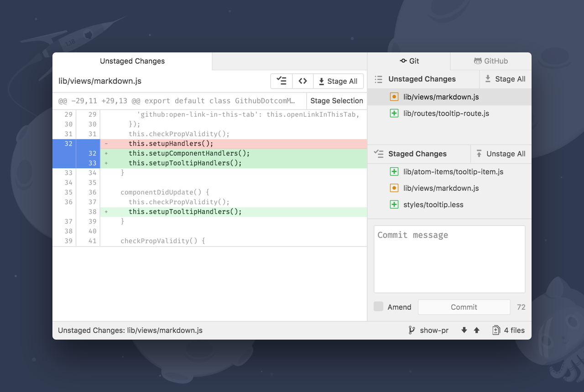Click the added icon beside styles/tooltip.less
584x392 pixels.
click(x=393, y=204)
